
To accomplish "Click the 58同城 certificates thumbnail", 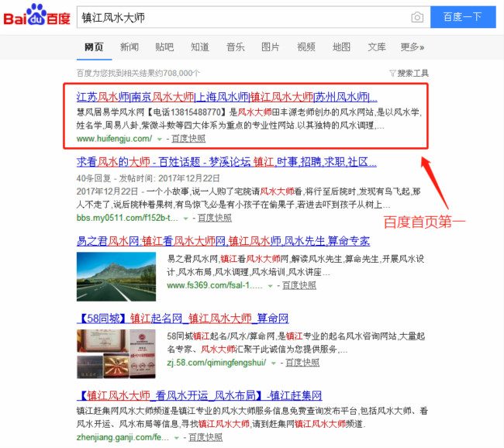I will click(x=116, y=354).
